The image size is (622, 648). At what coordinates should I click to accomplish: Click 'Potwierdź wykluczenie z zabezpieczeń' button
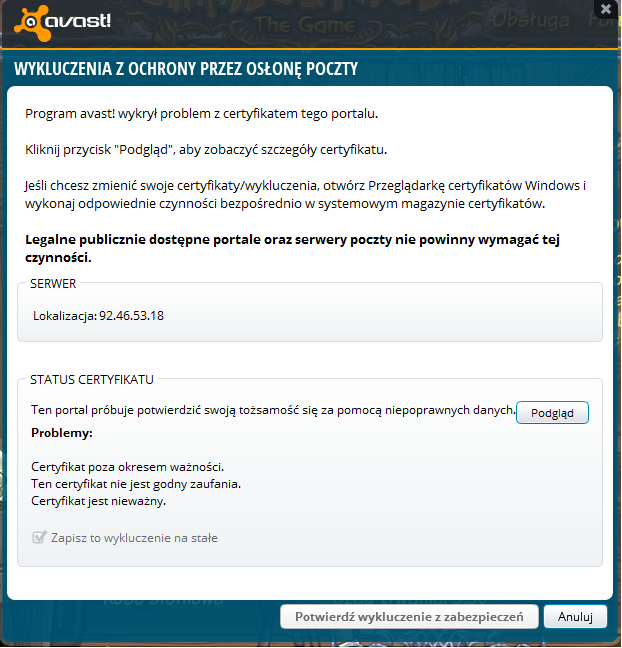pos(409,617)
